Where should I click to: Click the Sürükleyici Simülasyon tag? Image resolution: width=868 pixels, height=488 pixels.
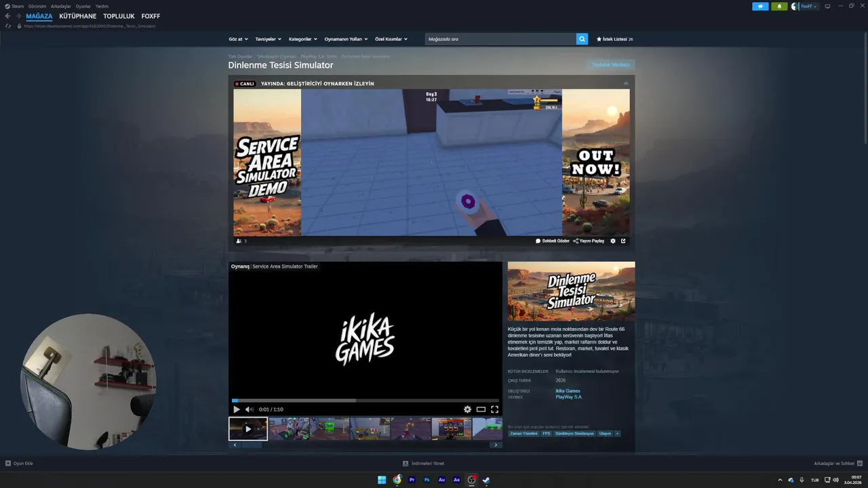pos(574,433)
